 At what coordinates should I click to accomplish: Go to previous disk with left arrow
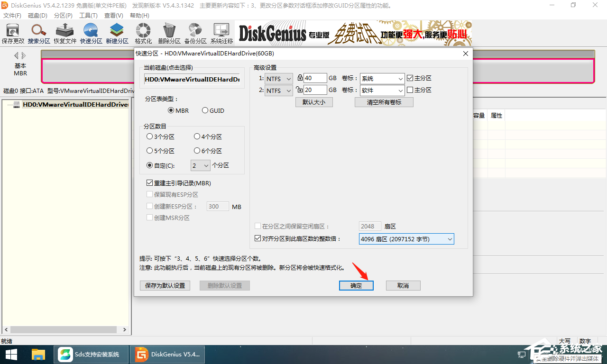(x=17, y=55)
